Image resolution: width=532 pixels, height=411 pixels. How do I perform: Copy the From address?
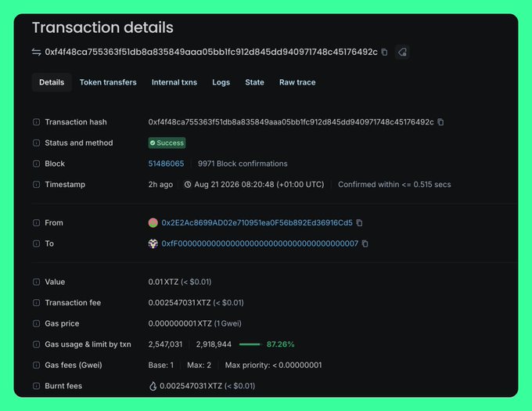[x=359, y=222]
